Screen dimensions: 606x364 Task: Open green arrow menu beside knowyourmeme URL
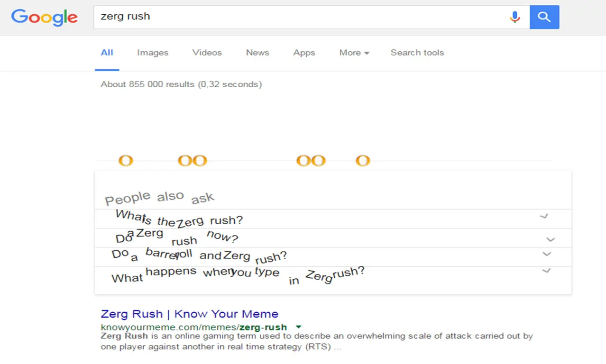(298, 327)
